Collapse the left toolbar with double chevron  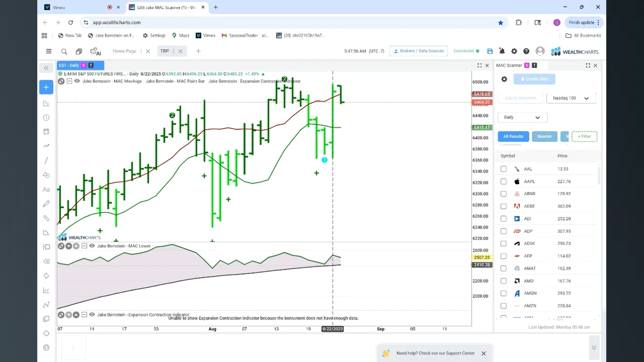[46, 68]
